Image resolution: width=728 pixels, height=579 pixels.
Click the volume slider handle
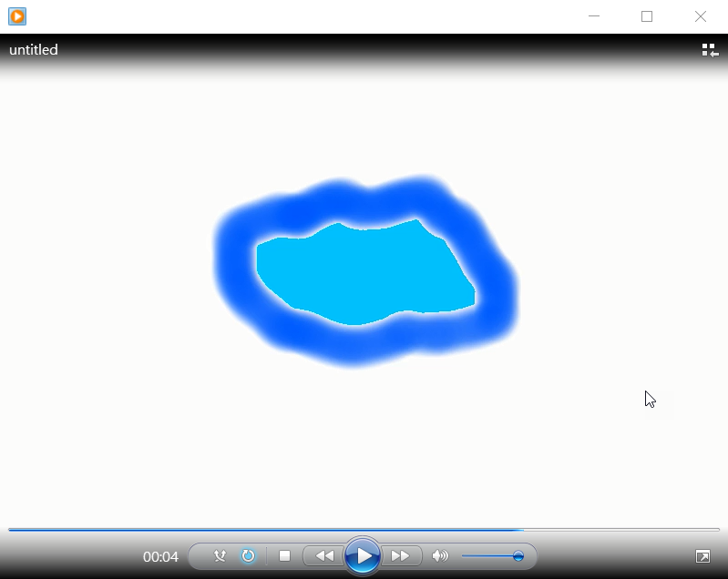click(518, 556)
